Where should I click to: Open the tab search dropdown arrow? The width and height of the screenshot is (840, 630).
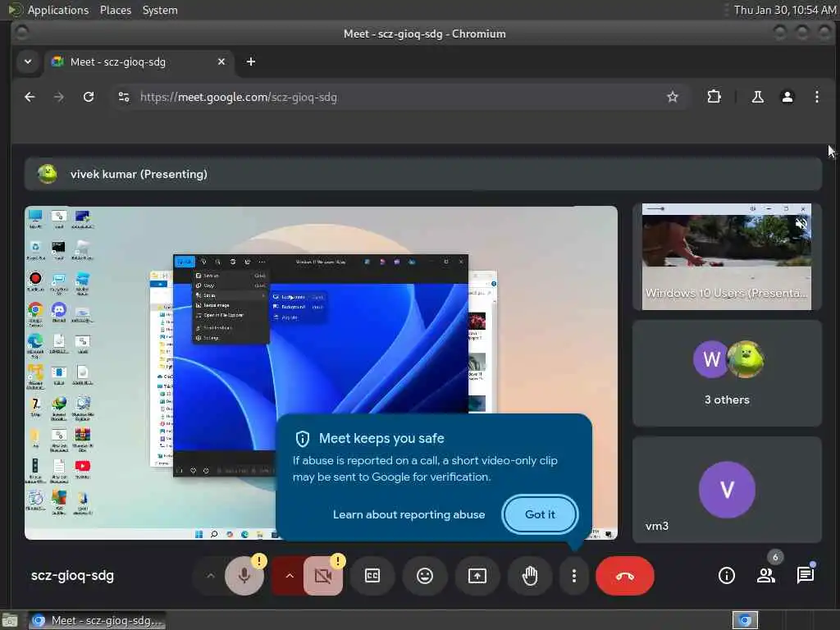pos(28,62)
